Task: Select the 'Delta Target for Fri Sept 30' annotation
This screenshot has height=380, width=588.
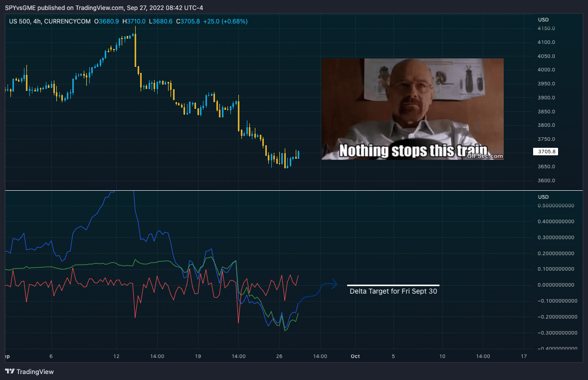Action: coord(393,292)
